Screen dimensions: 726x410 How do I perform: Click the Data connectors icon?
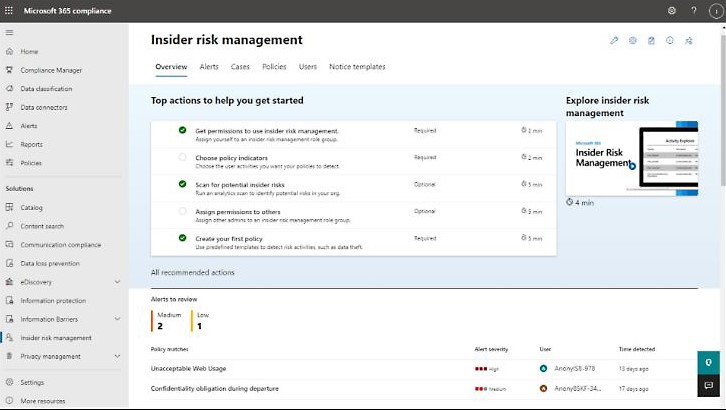tap(9, 107)
